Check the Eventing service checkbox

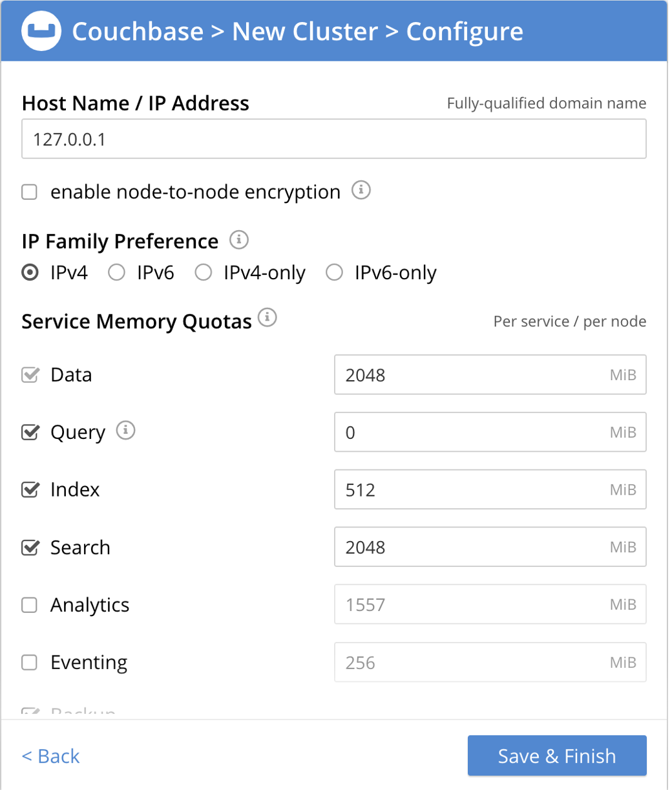tap(29, 662)
